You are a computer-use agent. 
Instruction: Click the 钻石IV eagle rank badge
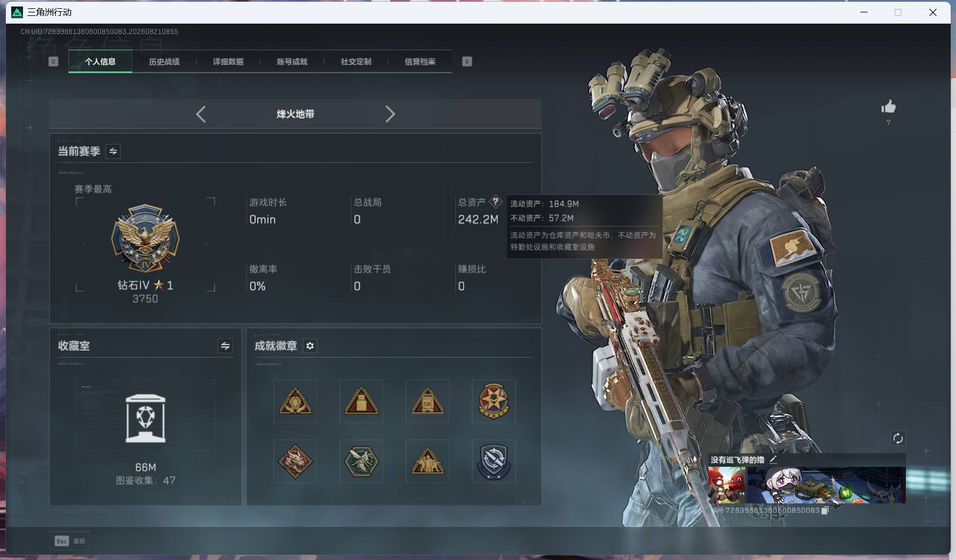[145, 239]
